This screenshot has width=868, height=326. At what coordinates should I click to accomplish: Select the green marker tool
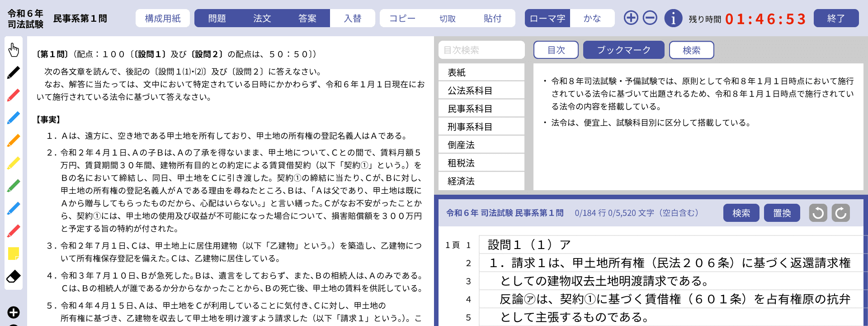[x=14, y=186]
